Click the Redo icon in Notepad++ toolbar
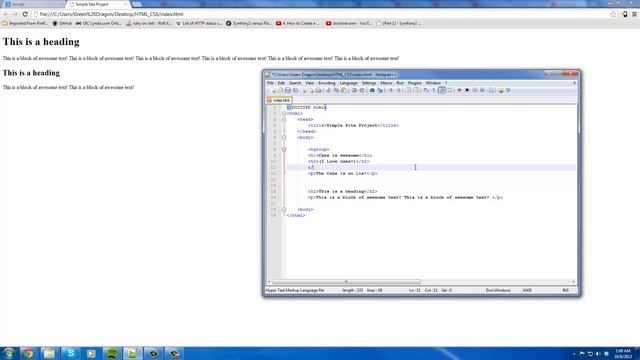640x360 pixels. pos(362,90)
